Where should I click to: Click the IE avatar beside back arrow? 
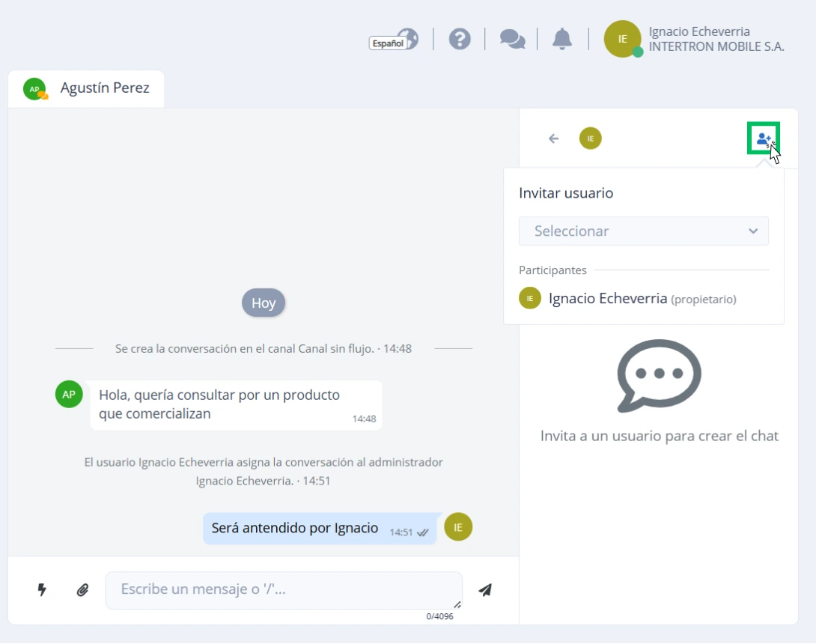pyautogui.click(x=590, y=139)
